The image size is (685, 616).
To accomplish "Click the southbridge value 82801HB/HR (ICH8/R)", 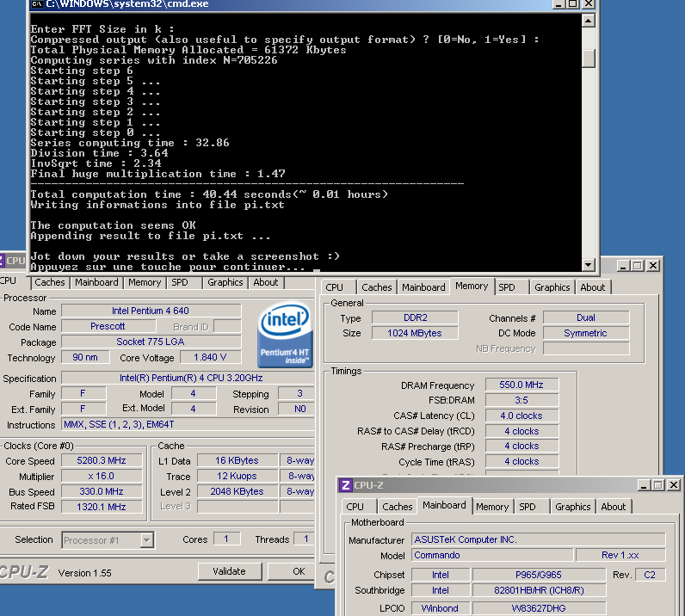I will pyautogui.click(x=539, y=590).
